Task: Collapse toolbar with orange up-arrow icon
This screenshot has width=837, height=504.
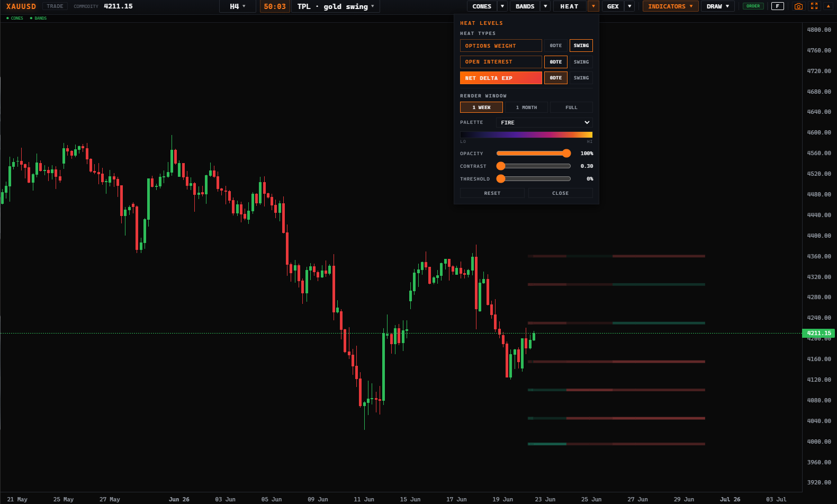Action: coord(829,6)
